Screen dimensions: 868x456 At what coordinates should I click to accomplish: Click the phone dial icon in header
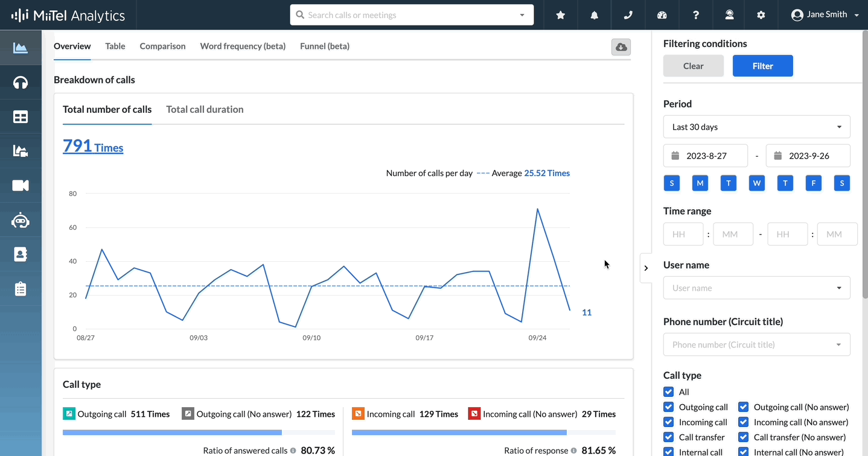tap(628, 15)
